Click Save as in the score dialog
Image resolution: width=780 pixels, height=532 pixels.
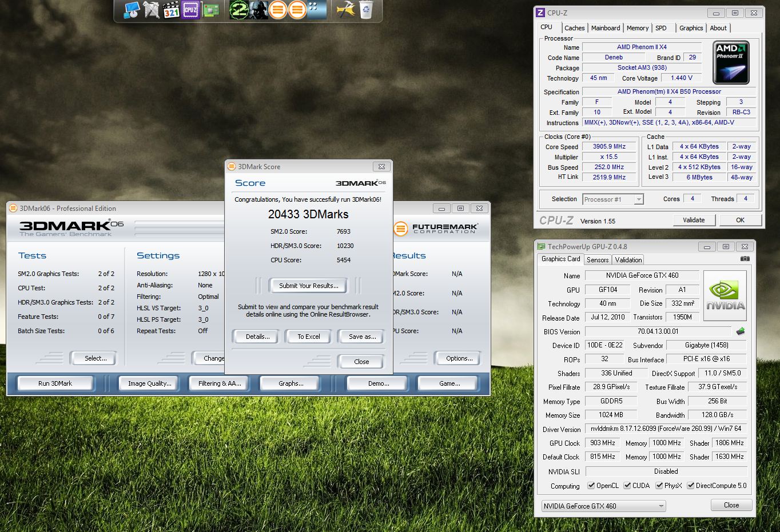click(x=362, y=337)
